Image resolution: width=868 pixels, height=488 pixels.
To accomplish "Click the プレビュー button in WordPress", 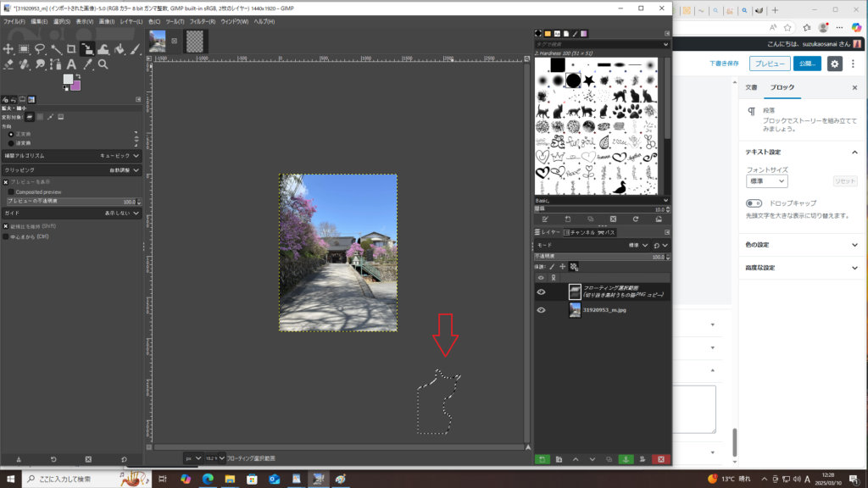I will click(x=770, y=64).
